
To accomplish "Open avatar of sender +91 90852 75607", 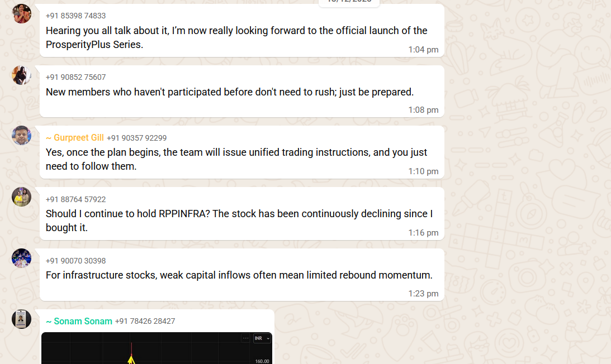I will point(22,75).
